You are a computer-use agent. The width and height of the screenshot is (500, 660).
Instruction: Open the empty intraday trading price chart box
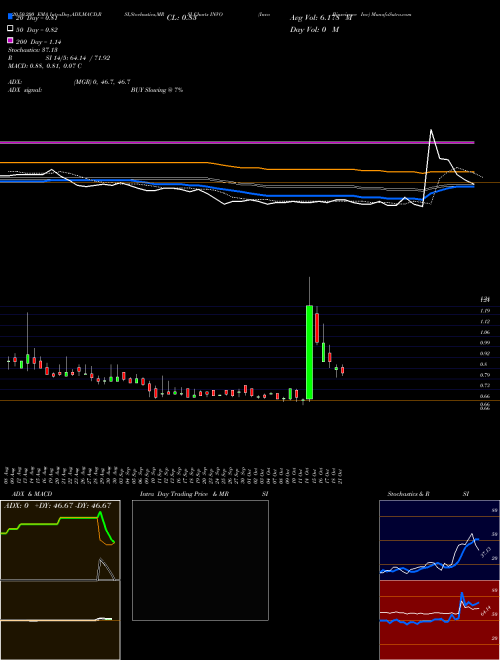point(200,560)
